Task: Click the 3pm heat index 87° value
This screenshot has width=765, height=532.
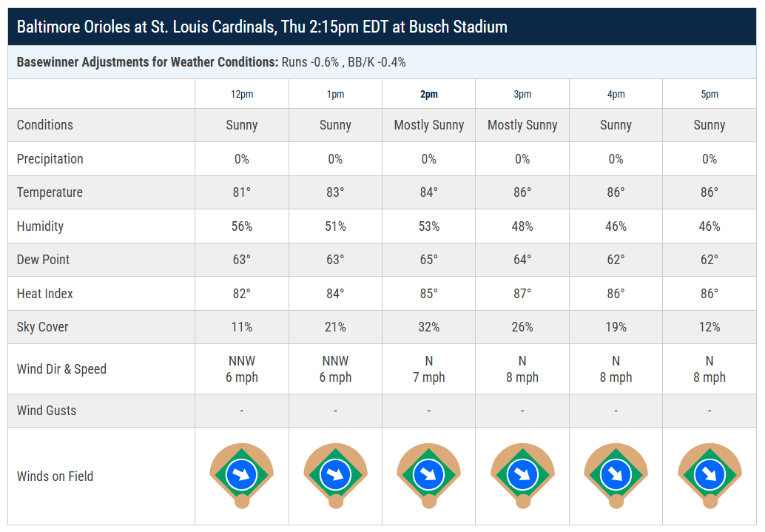Action: pyautogui.click(x=522, y=294)
